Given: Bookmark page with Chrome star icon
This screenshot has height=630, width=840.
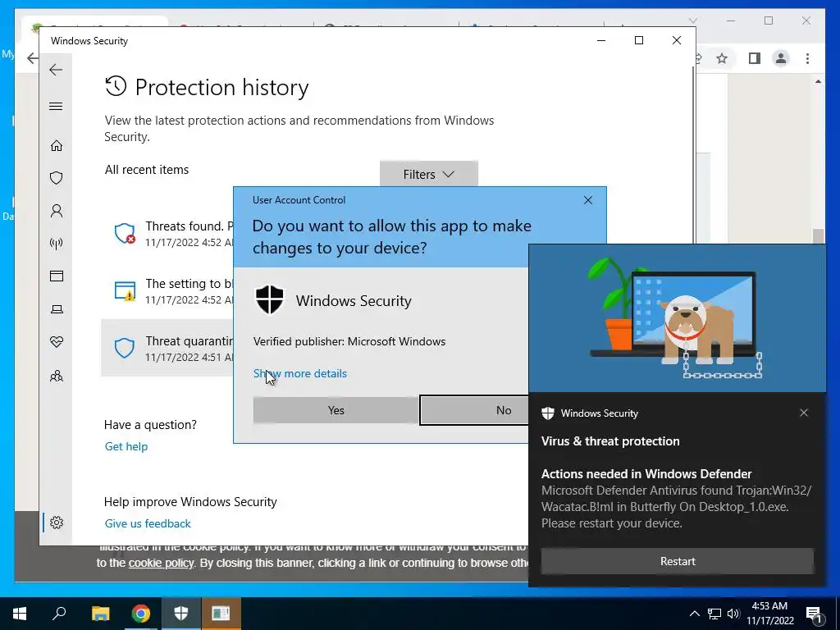Looking at the screenshot, I should [x=722, y=58].
